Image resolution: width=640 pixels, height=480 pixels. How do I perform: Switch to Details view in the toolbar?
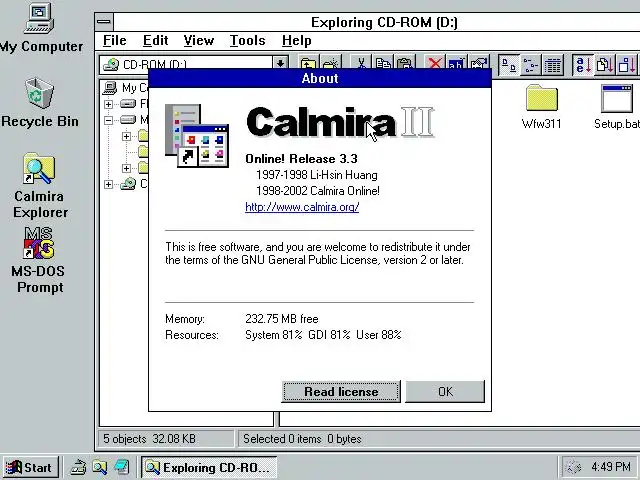tap(553, 65)
